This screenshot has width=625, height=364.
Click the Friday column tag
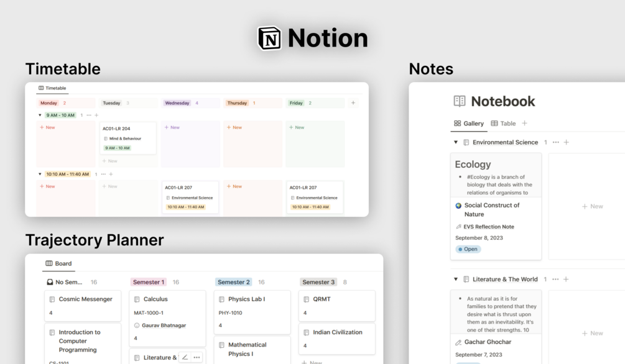coord(296,103)
